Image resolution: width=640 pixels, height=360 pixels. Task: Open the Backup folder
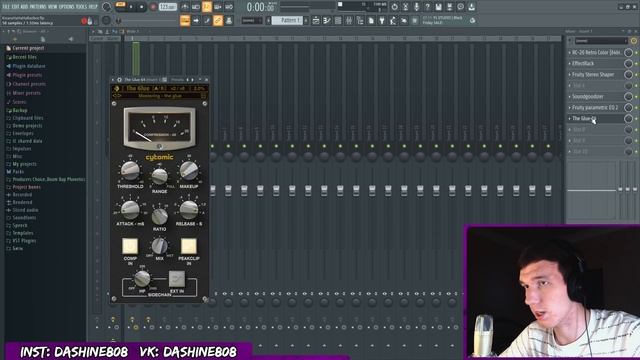tap(20, 111)
